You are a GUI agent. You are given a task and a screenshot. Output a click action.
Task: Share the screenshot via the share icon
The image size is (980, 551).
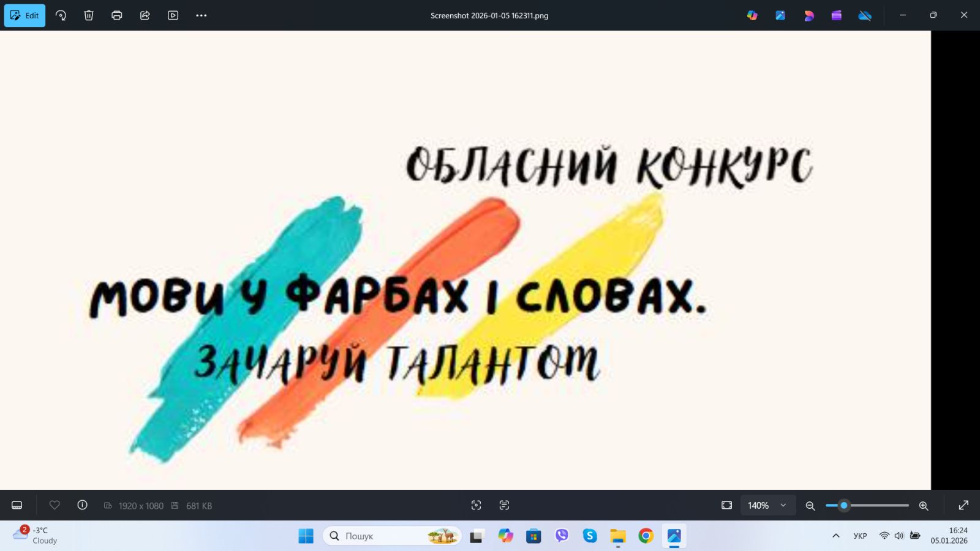tap(145, 15)
